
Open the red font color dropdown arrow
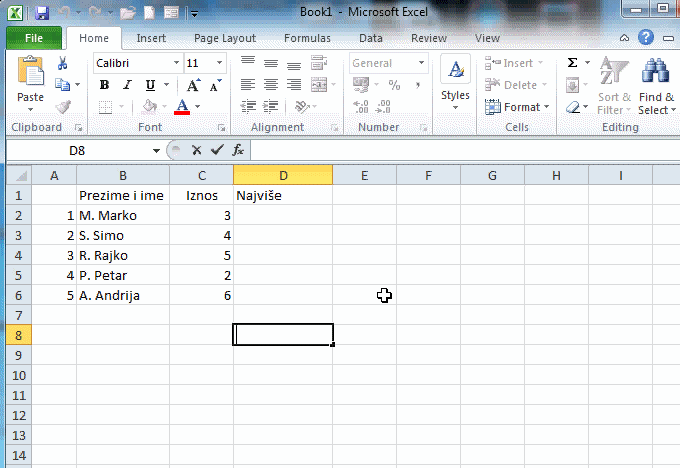[x=197, y=107]
